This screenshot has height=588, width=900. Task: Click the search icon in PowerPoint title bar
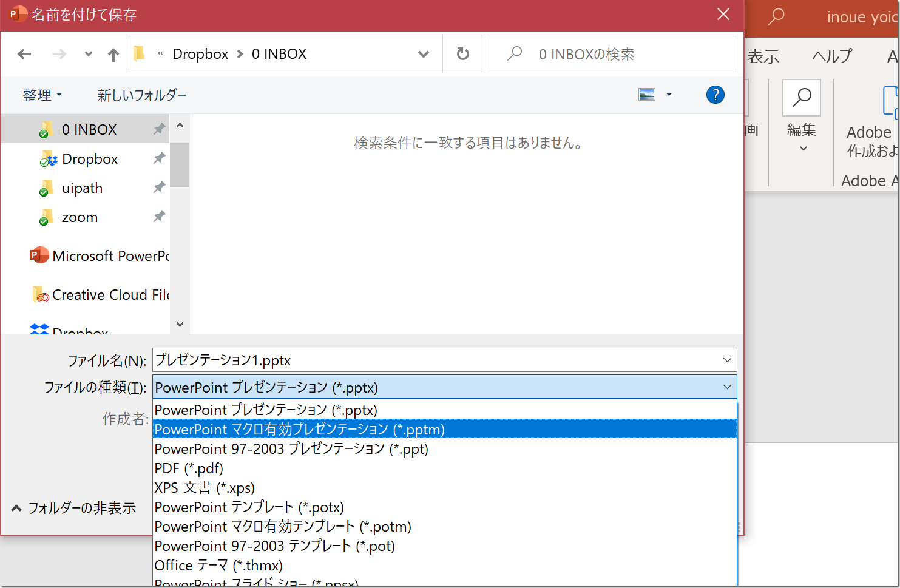[x=776, y=16]
